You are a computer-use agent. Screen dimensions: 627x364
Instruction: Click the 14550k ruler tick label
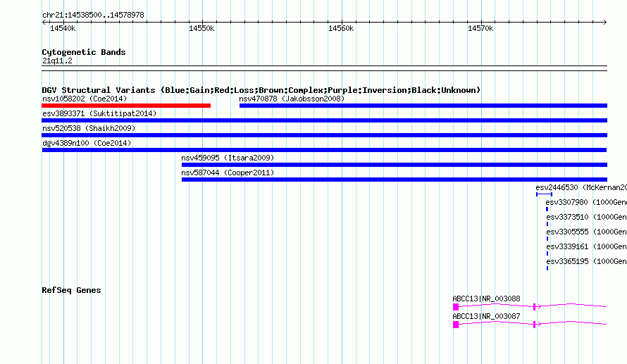pyautogui.click(x=201, y=28)
